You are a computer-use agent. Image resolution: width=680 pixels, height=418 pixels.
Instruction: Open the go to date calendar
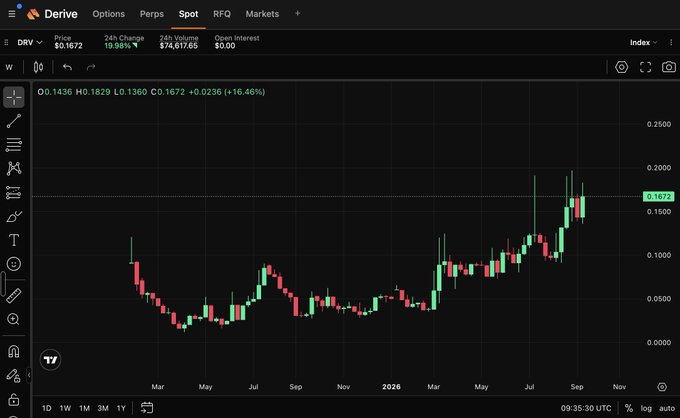click(147, 408)
